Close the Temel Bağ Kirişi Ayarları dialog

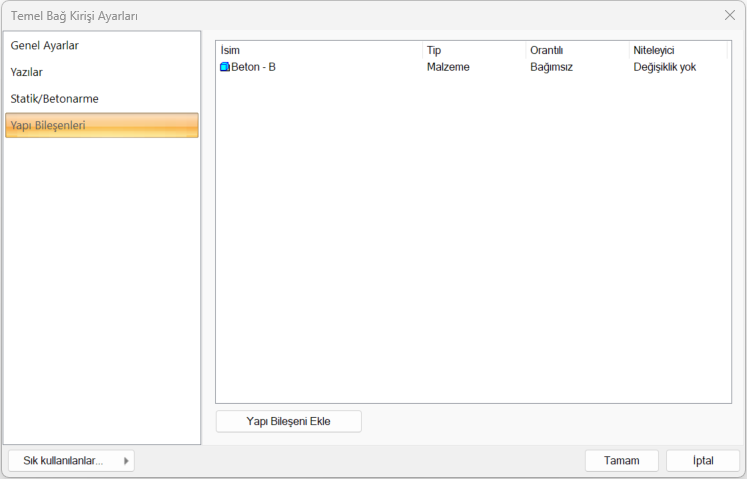730,15
